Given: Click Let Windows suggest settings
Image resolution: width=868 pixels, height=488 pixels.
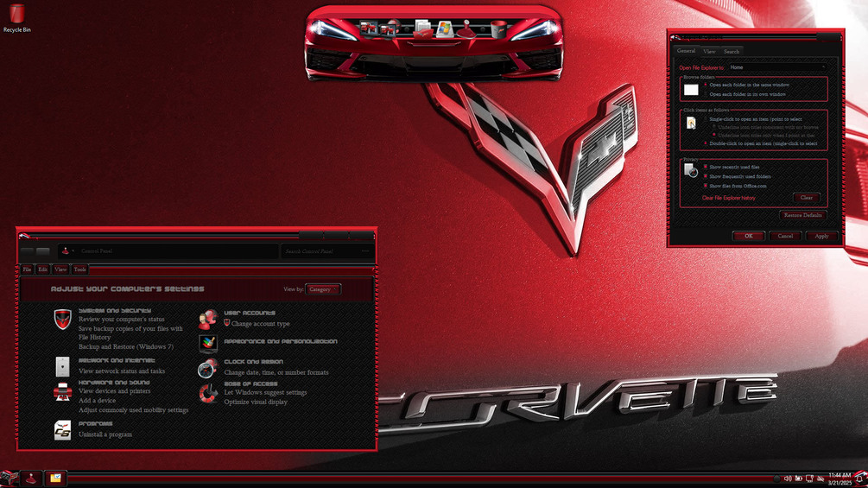Looking at the screenshot, I should (x=265, y=392).
